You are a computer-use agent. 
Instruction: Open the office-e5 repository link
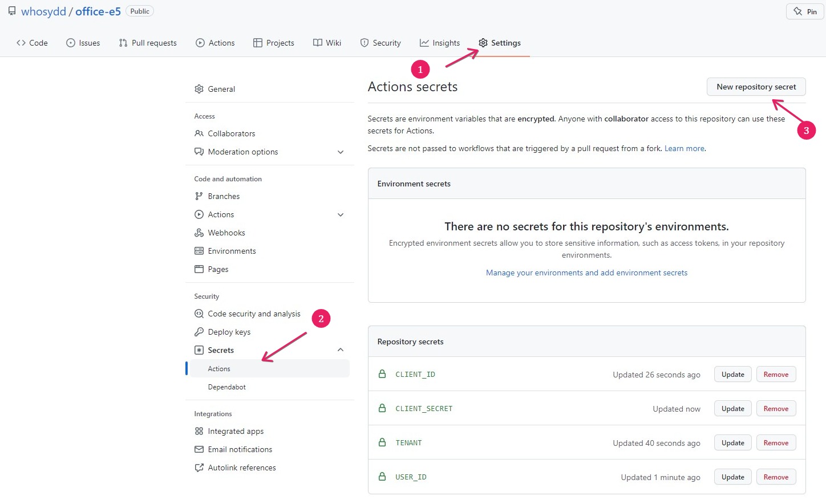(x=98, y=11)
